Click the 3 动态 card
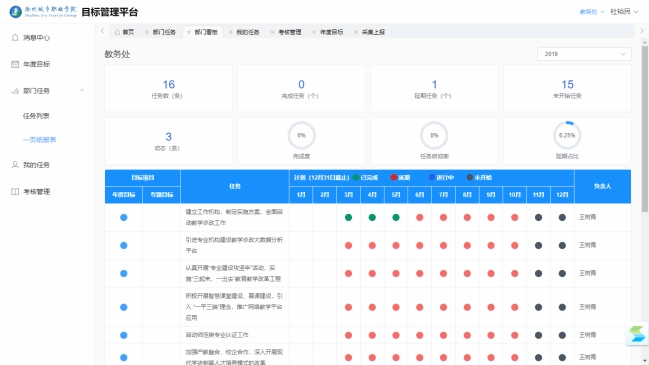 pos(168,141)
